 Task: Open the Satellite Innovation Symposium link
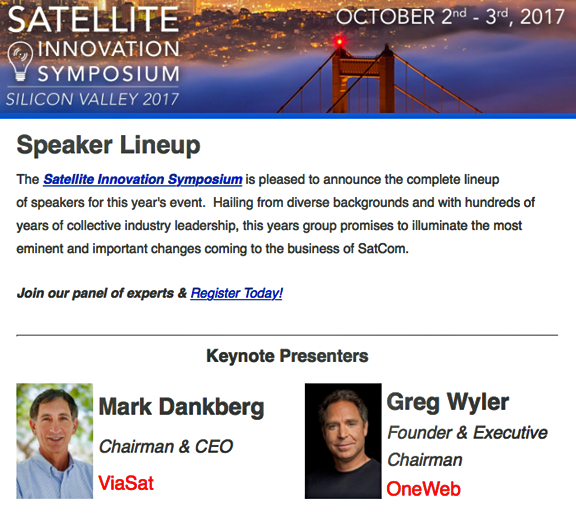pos(143,179)
